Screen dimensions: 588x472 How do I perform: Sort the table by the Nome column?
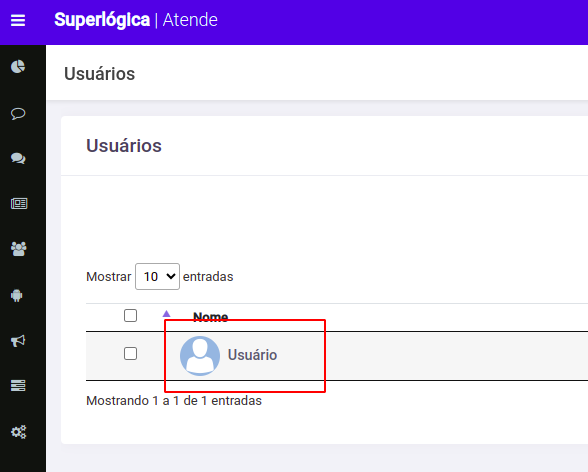(210, 317)
